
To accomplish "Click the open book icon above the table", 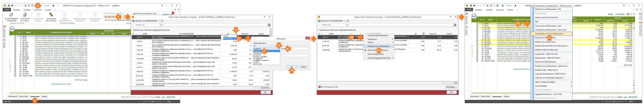I will (x=12, y=29).
